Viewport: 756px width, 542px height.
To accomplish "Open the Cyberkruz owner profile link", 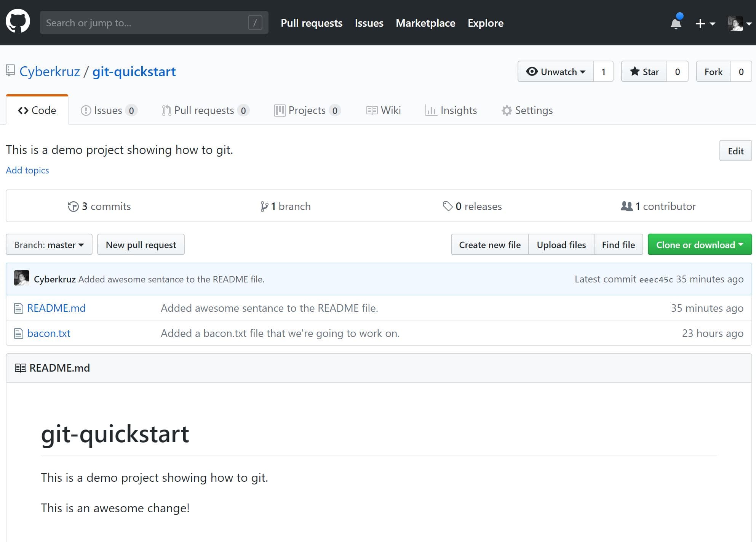I will (x=50, y=71).
